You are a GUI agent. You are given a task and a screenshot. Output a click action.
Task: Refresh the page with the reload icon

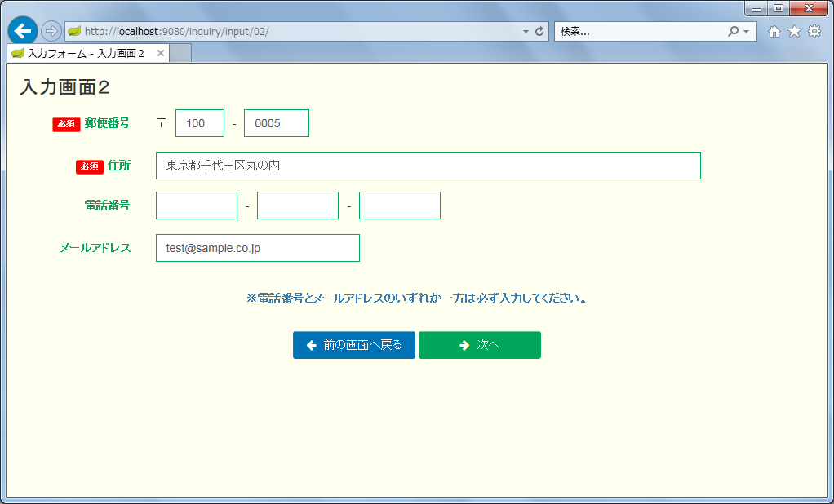coord(539,31)
